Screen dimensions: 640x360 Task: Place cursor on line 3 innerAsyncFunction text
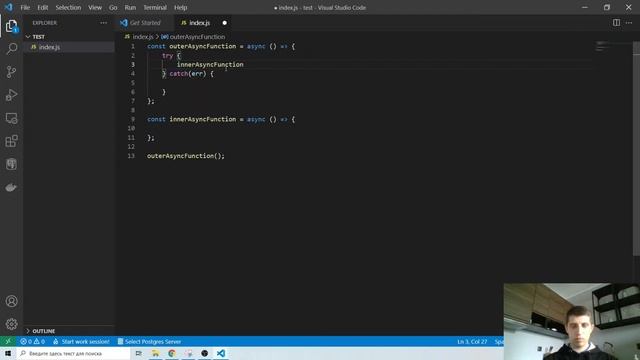point(210,64)
